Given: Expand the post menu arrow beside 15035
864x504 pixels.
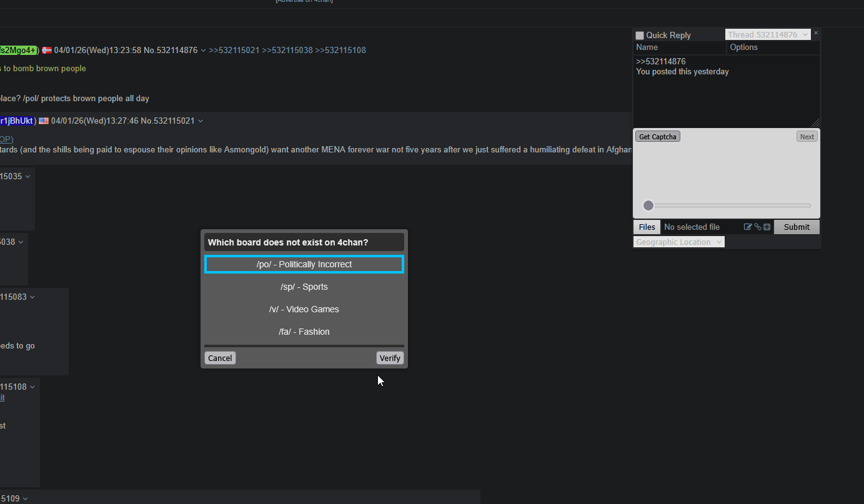Looking at the screenshot, I should (27, 177).
